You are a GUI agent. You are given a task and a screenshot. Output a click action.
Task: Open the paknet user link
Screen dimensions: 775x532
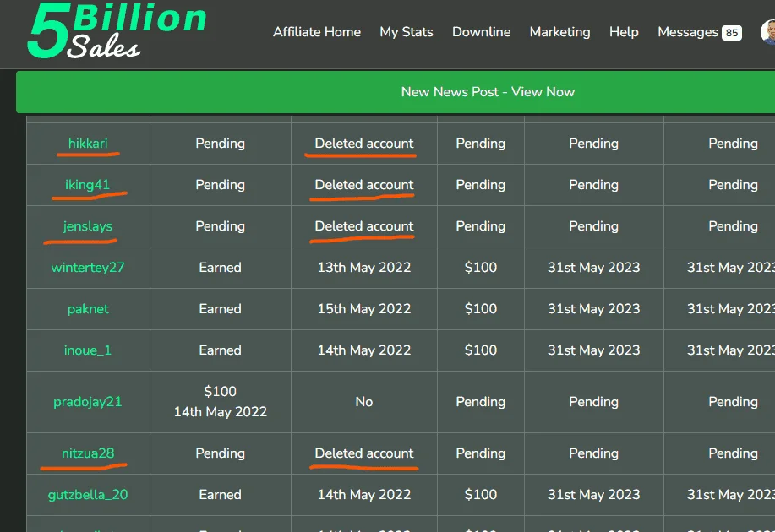point(88,309)
